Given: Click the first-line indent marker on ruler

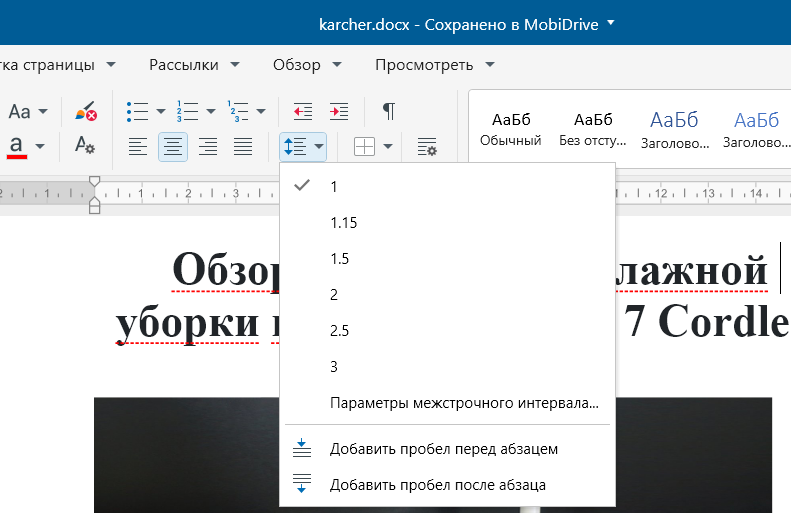Looking at the screenshot, I should coord(94,181).
